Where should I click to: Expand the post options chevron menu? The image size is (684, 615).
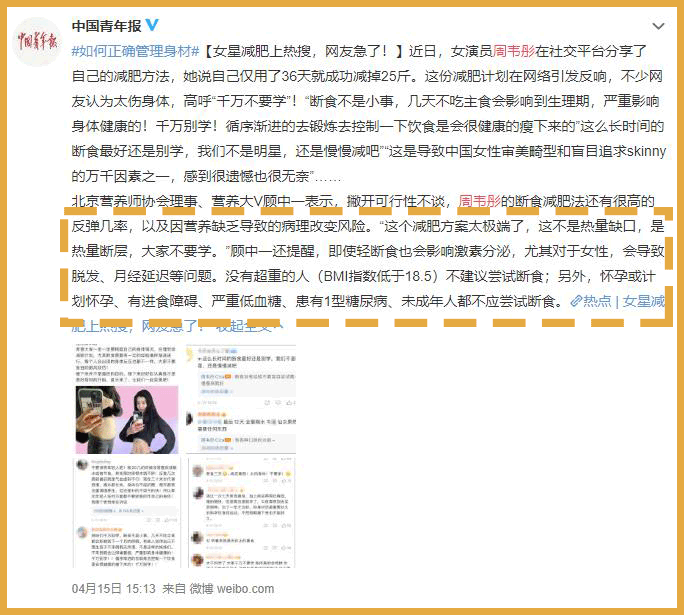[658, 26]
